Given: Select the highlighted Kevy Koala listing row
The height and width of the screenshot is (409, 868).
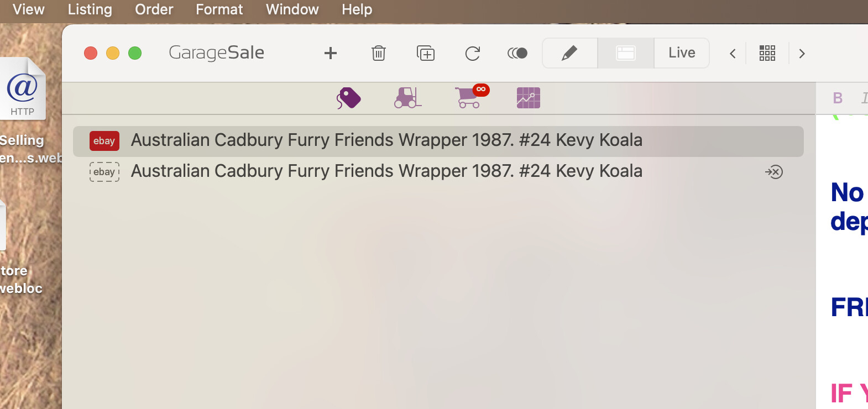Looking at the screenshot, I should 438,141.
